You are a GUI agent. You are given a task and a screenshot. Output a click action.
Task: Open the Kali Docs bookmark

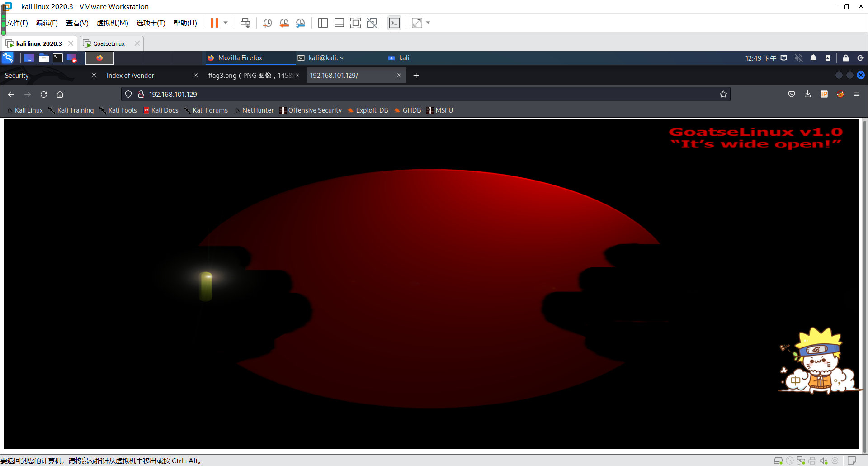coord(161,110)
